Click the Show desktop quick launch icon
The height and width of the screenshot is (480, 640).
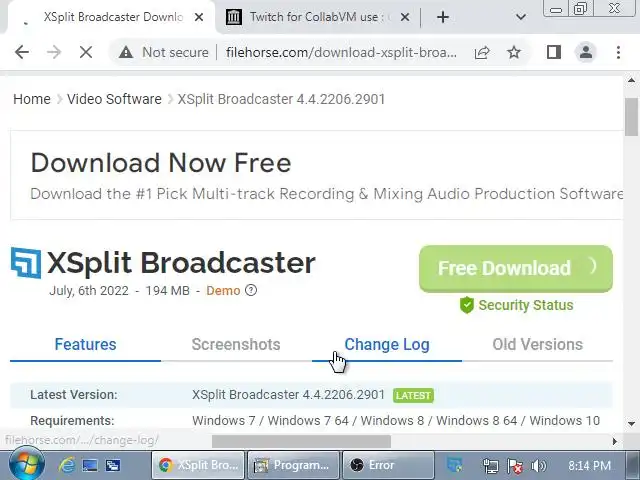point(90,465)
